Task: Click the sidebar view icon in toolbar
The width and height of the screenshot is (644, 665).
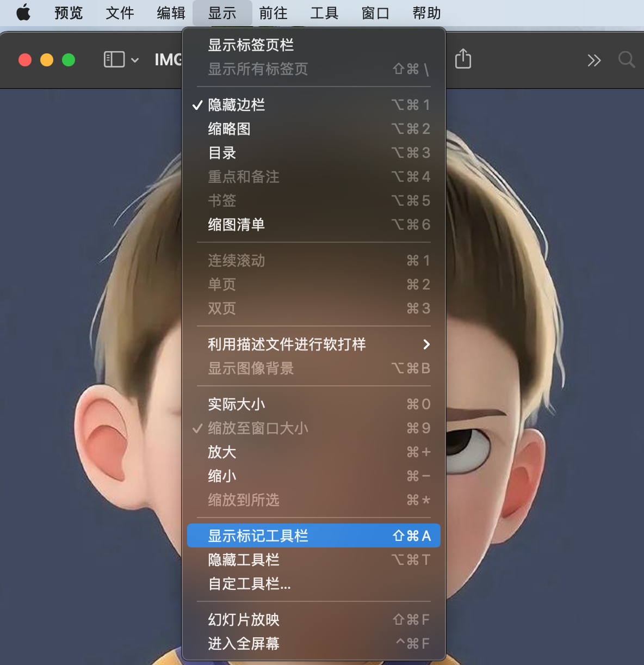Action: (114, 59)
